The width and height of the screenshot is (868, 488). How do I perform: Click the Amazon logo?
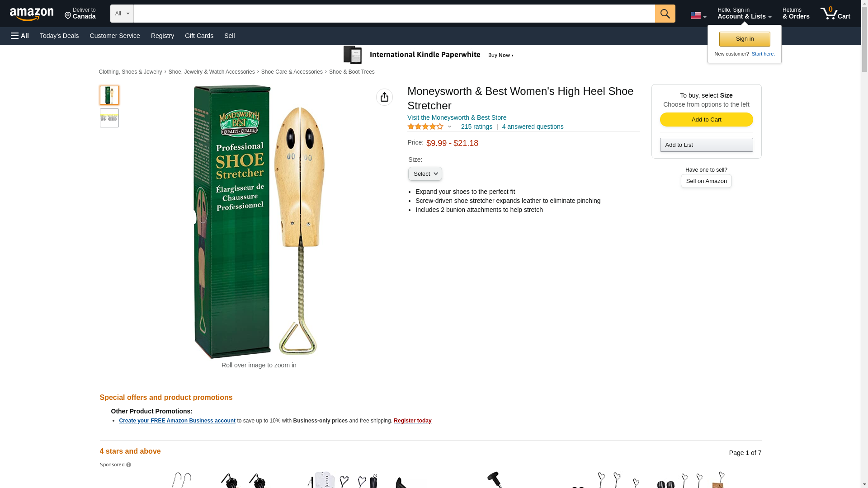point(32,14)
